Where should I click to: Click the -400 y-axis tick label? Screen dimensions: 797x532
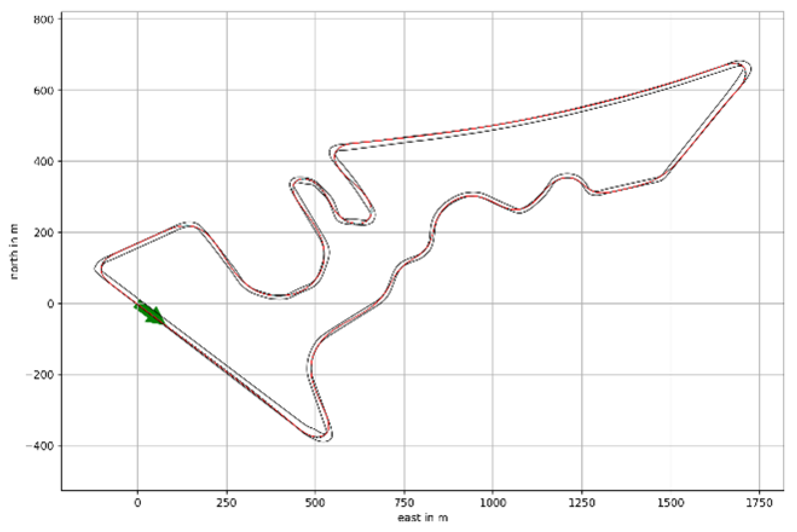tap(40, 445)
